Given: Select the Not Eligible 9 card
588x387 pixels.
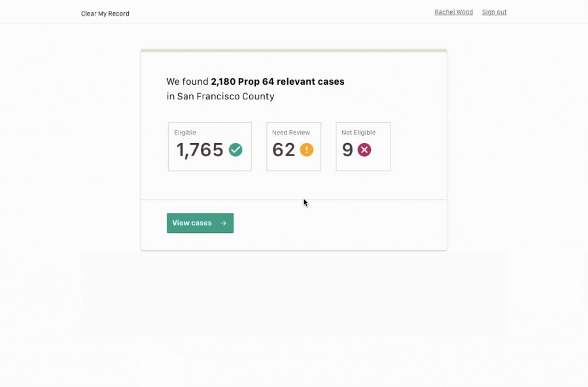Looking at the screenshot, I should tap(363, 146).
